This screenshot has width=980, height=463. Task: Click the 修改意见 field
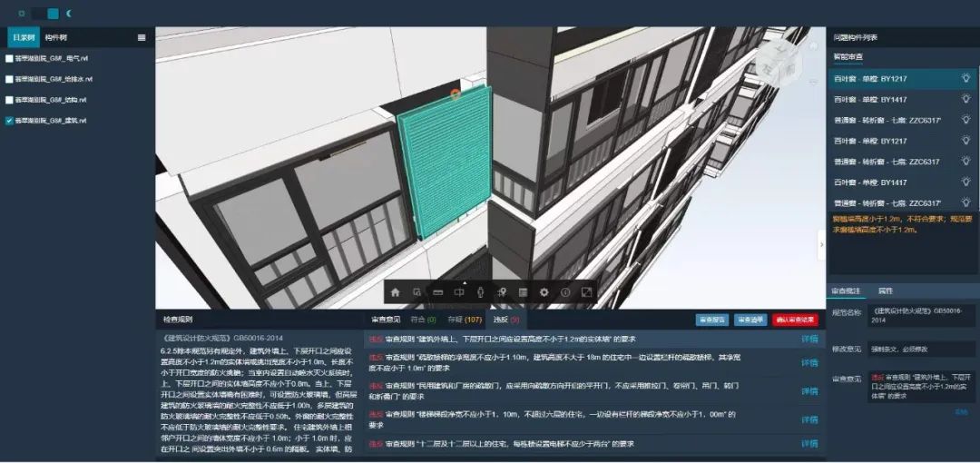(x=921, y=349)
